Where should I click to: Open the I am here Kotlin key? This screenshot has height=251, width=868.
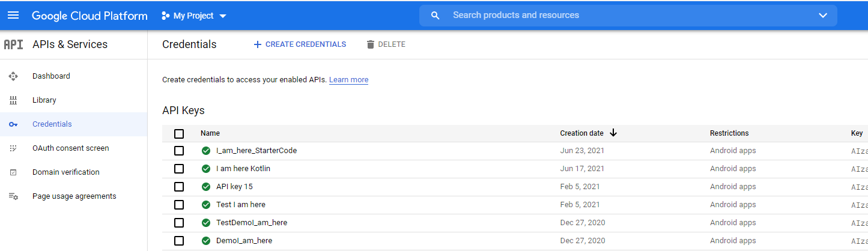pyautogui.click(x=243, y=169)
